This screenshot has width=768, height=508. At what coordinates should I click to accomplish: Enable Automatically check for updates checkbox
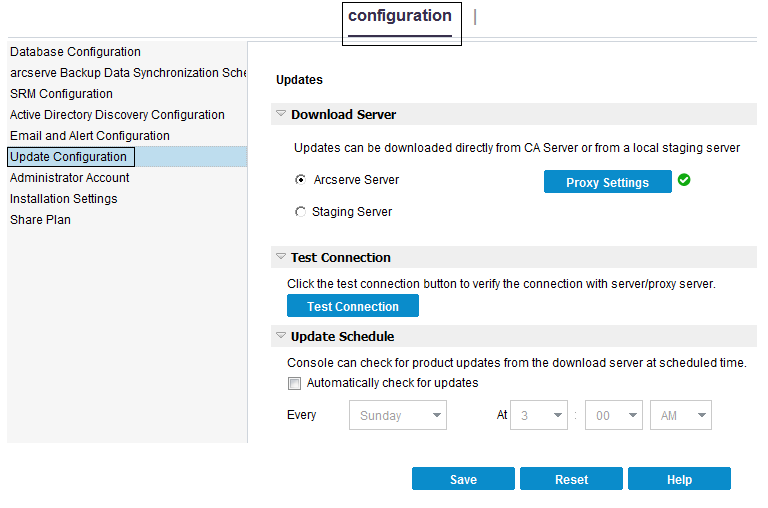294,383
